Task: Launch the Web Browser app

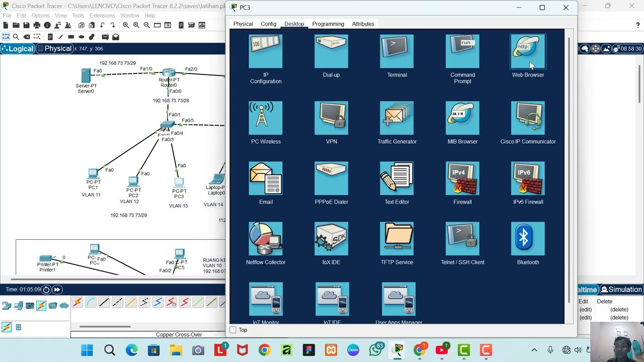Action: click(x=528, y=51)
